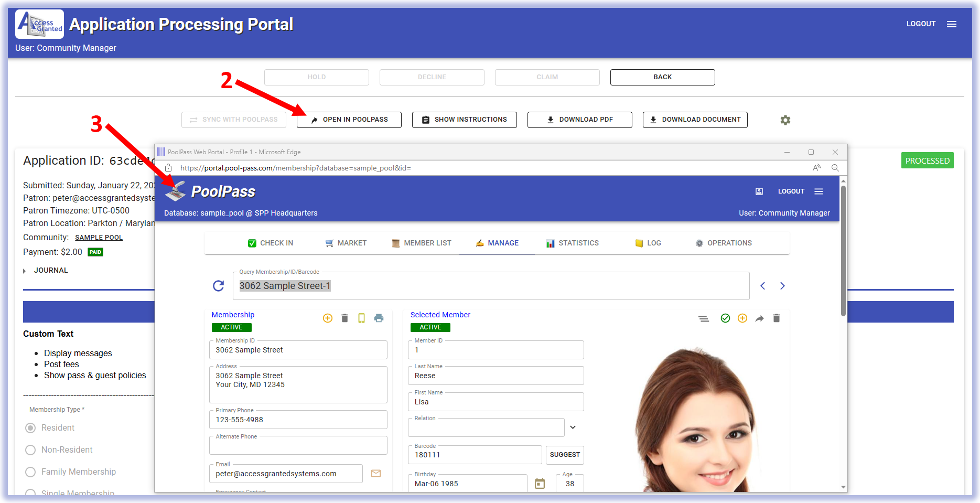Image resolution: width=980 pixels, height=503 pixels.
Task: Click the zoom magnifier in Edge address bar
Action: [x=835, y=168]
